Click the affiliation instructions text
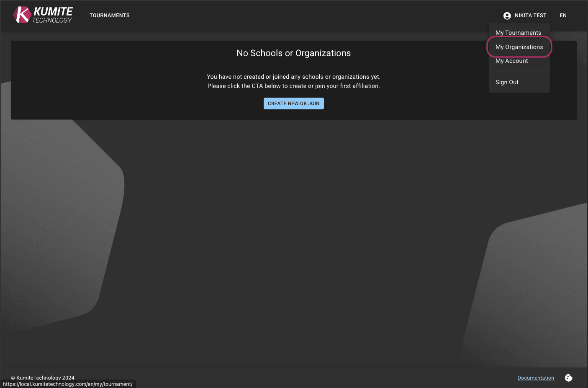 coord(293,81)
